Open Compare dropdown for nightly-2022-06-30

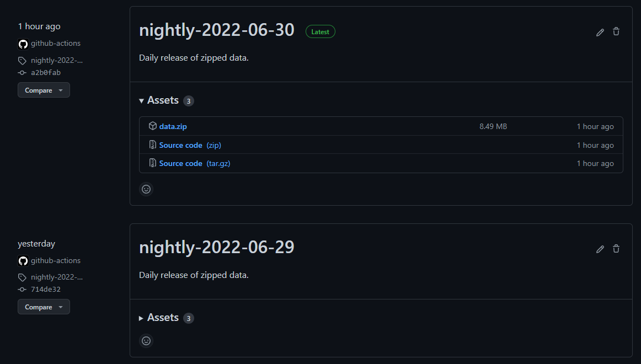[x=44, y=90]
